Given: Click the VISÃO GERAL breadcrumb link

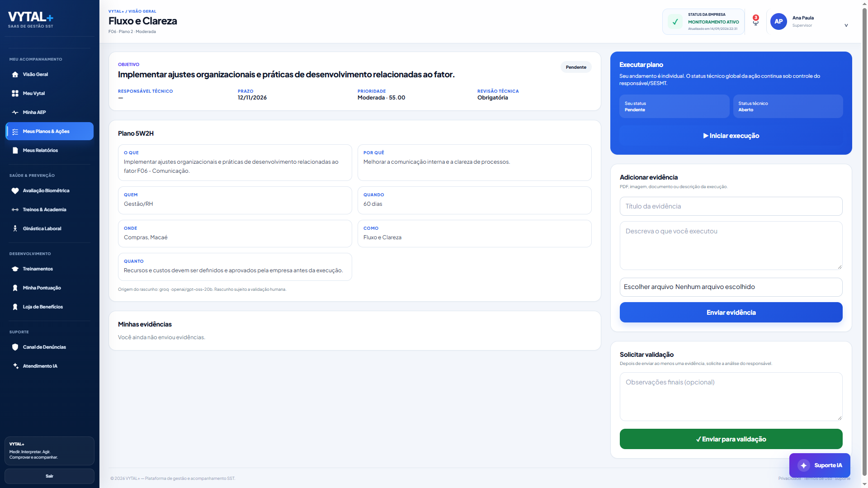Looking at the screenshot, I should (x=142, y=11).
